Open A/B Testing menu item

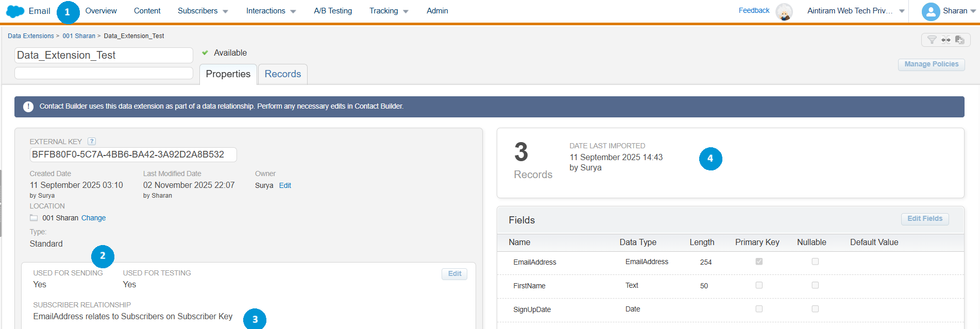pos(333,11)
